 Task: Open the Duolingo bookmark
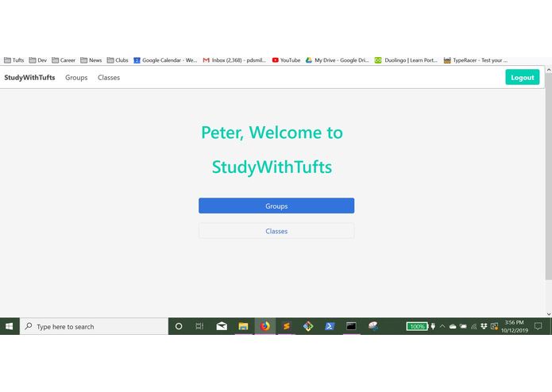(x=406, y=60)
